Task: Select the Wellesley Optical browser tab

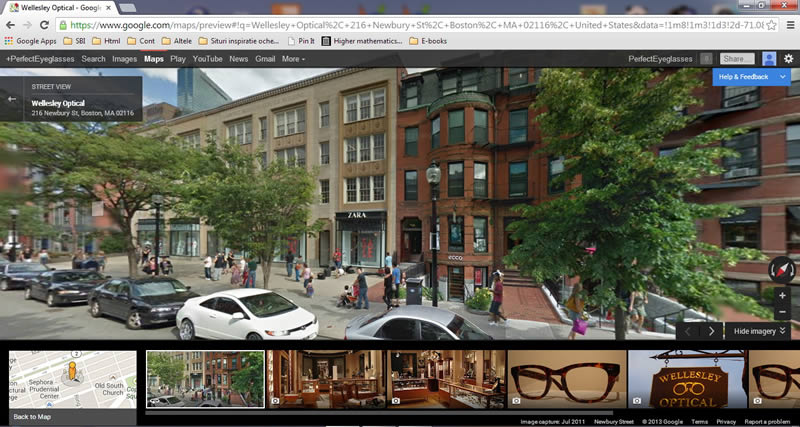Action: (x=60, y=8)
